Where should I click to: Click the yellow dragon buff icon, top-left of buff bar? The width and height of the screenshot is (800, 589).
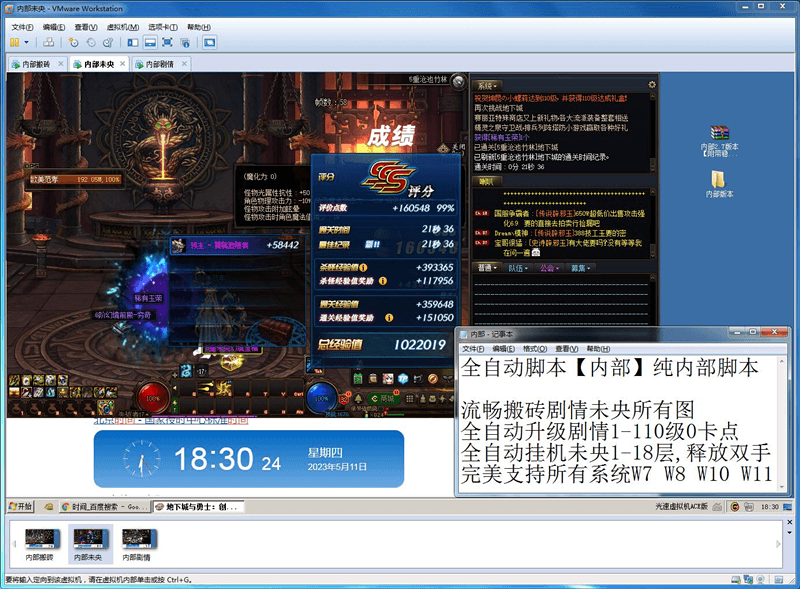coord(14,380)
